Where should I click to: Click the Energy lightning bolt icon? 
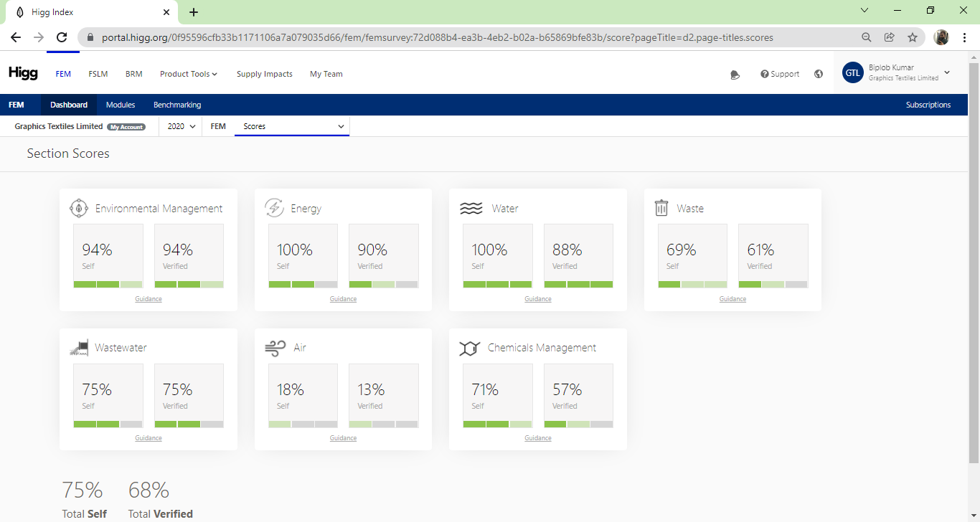tap(274, 208)
